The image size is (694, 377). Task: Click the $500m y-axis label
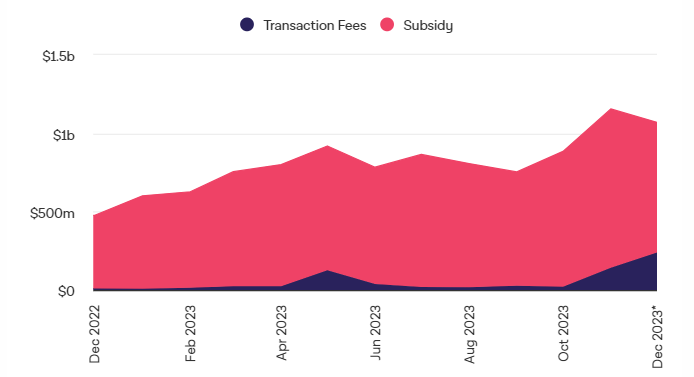coord(52,213)
